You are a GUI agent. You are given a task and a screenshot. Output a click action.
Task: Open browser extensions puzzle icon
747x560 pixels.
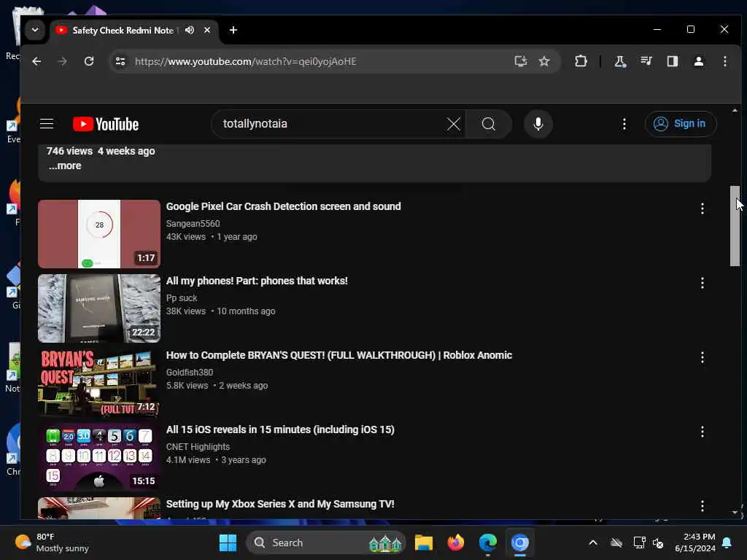click(x=581, y=61)
